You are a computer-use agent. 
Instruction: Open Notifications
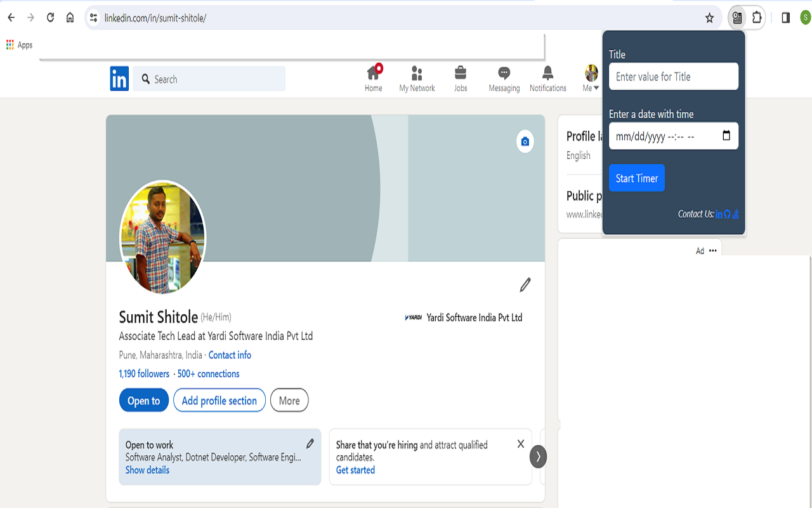tap(548, 79)
